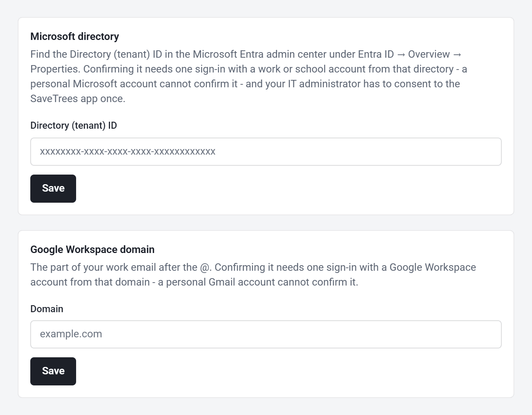
Task: Focus the Domain input field
Action: pos(266,334)
